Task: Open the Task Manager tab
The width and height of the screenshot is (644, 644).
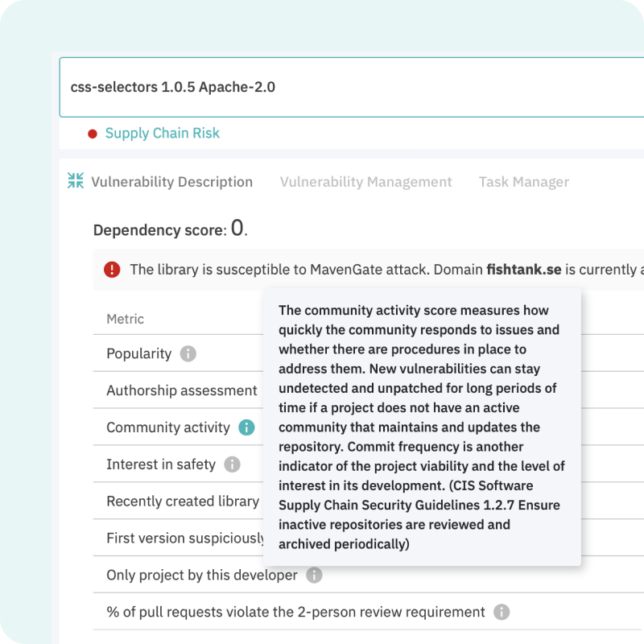Action: coord(524,182)
